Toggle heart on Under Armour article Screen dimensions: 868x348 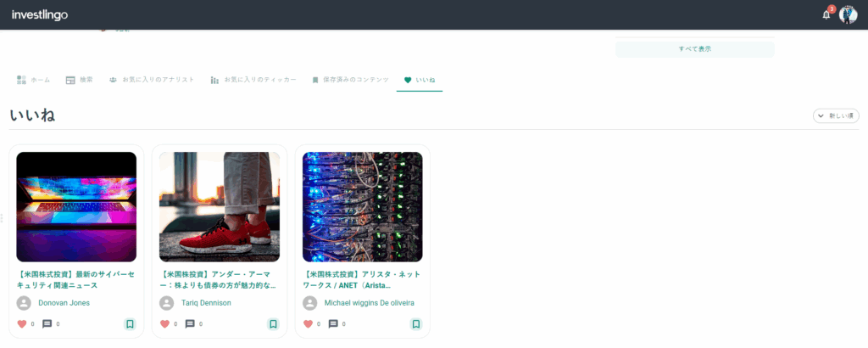(165, 323)
